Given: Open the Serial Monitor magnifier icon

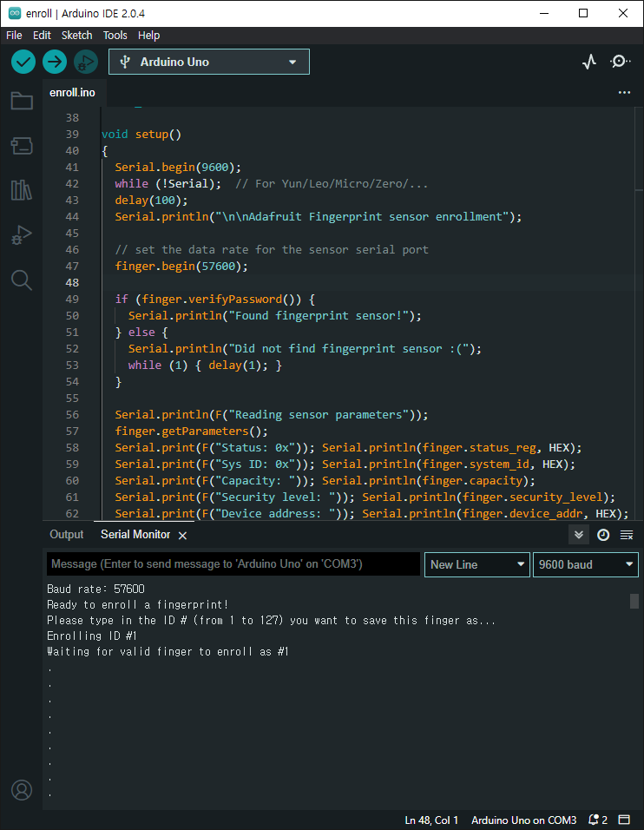Looking at the screenshot, I should point(620,62).
